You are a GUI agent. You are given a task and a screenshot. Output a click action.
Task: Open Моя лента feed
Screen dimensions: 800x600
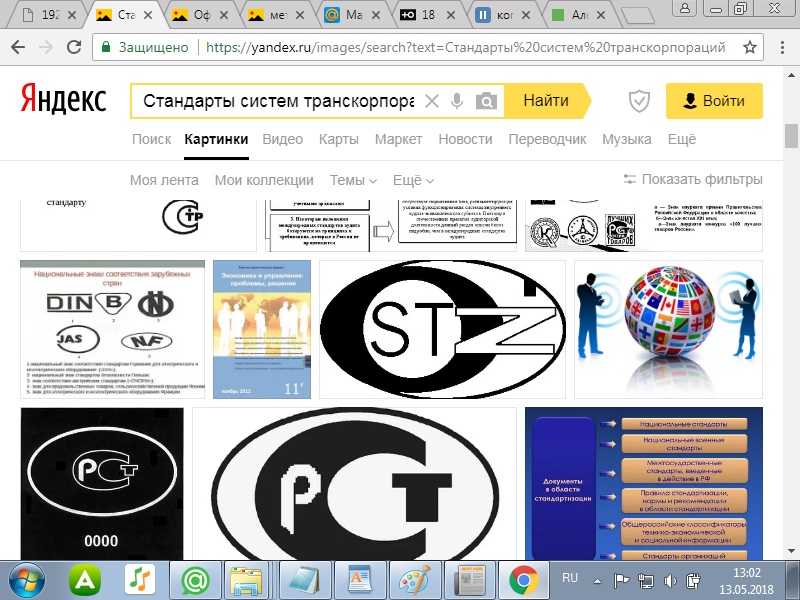coord(164,180)
